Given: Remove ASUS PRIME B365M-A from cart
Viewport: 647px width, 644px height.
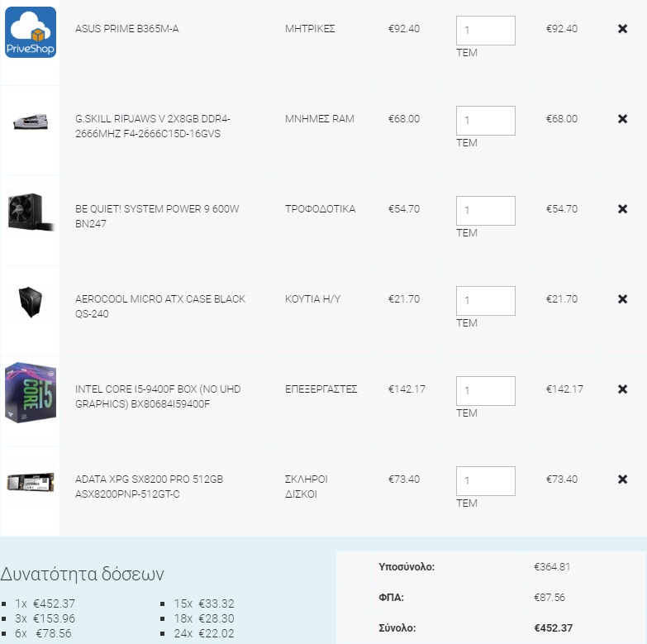Looking at the screenshot, I should (x=622, y=28).
